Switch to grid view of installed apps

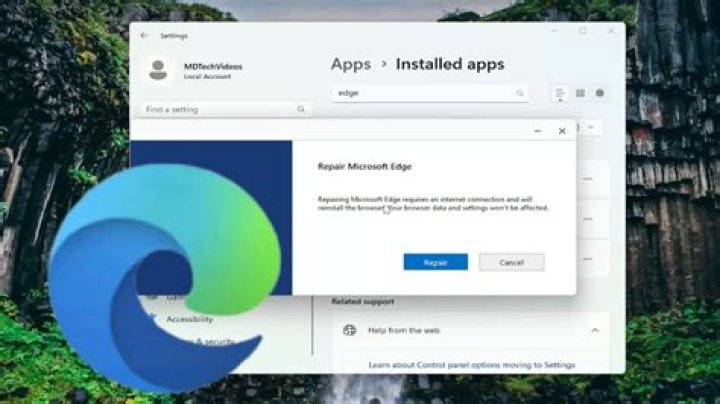click(x=580, y=93)
